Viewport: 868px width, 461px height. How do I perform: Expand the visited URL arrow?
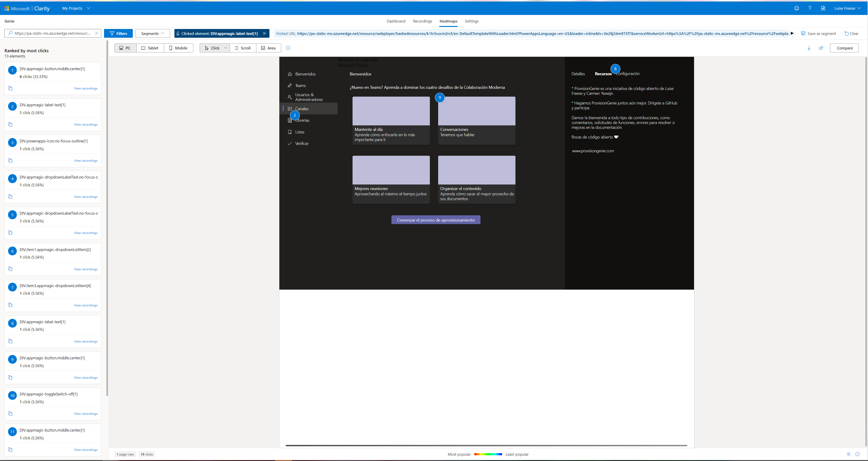click(792, 33)
